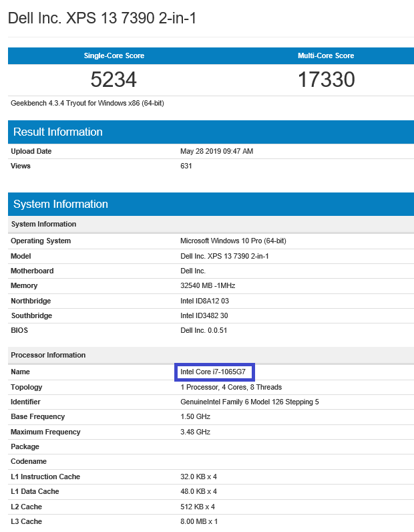Click the Geekbench 4.3.4 Tryout version text
Image resolution: width=414 pixels, height=532 pixels.
point(87,103)
